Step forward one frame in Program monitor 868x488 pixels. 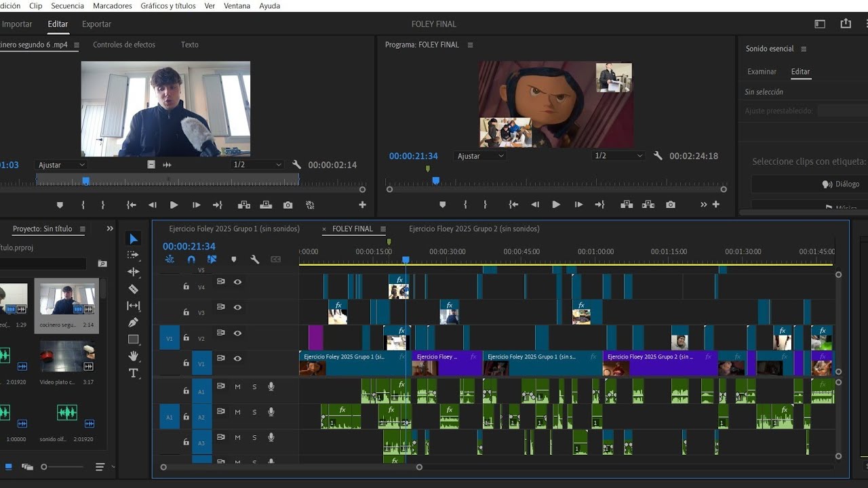pyautogui.click(x=578, y=205)
